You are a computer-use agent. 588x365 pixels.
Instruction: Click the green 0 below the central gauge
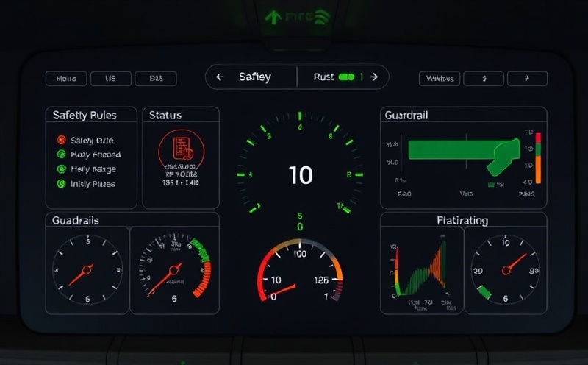tap(300, 227)
